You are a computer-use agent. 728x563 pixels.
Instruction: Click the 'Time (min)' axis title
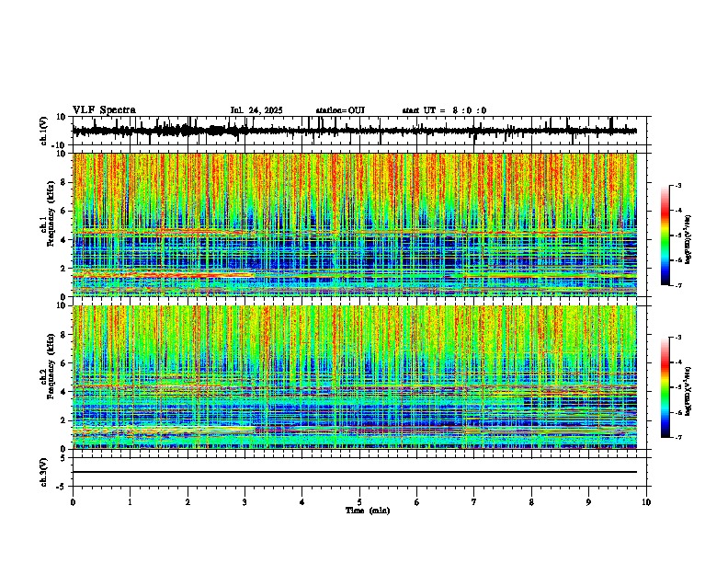368,511
